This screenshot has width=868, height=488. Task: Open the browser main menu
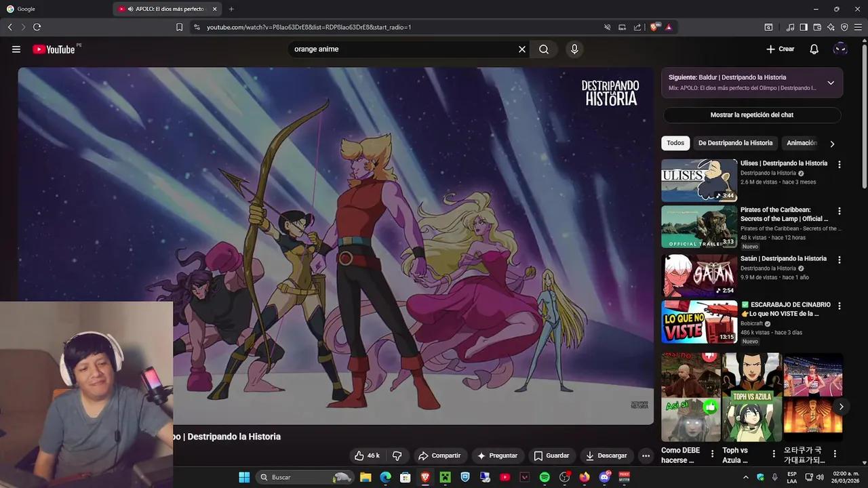859,27
